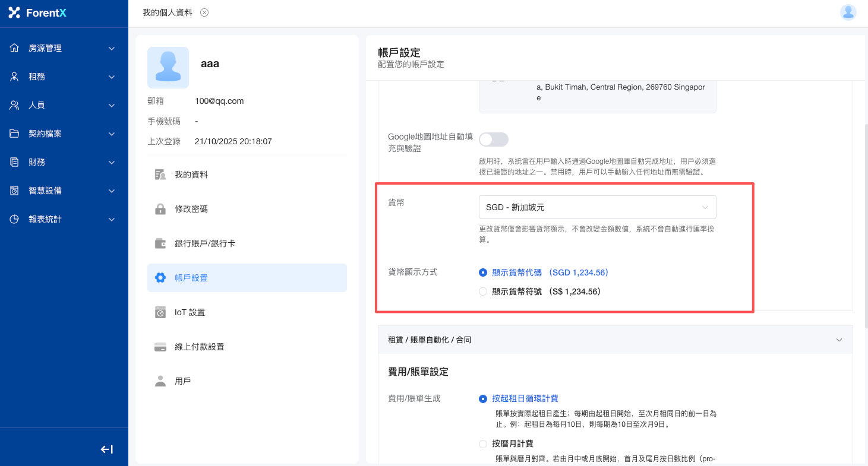The height and width of the screenshot is (466, 868).
Task: Click the ForentX logo icon
Action: point(14,12)
